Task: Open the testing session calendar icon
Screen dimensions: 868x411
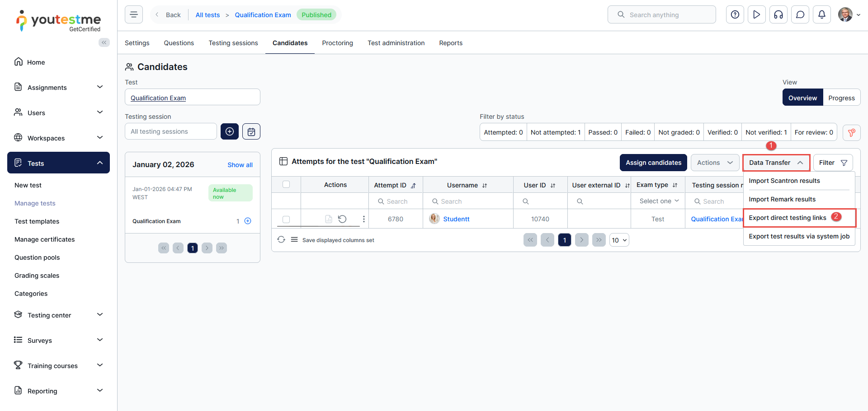Action: click(251, 131)
